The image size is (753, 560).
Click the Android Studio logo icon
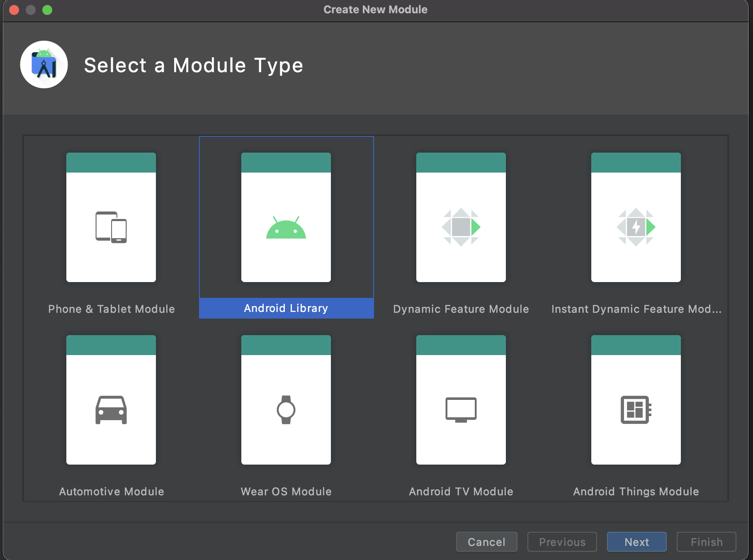tap(44, 64)
